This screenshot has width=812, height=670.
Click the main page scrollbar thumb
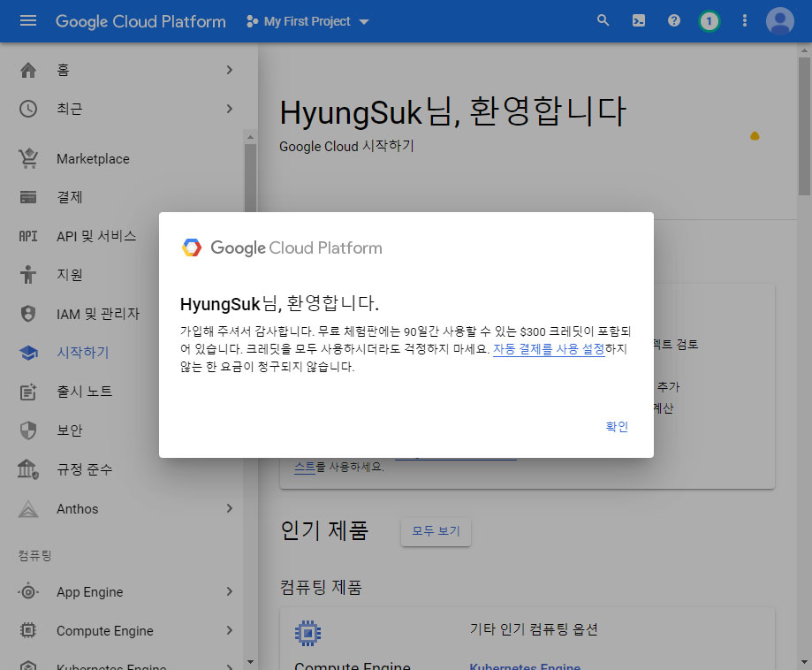804,126
